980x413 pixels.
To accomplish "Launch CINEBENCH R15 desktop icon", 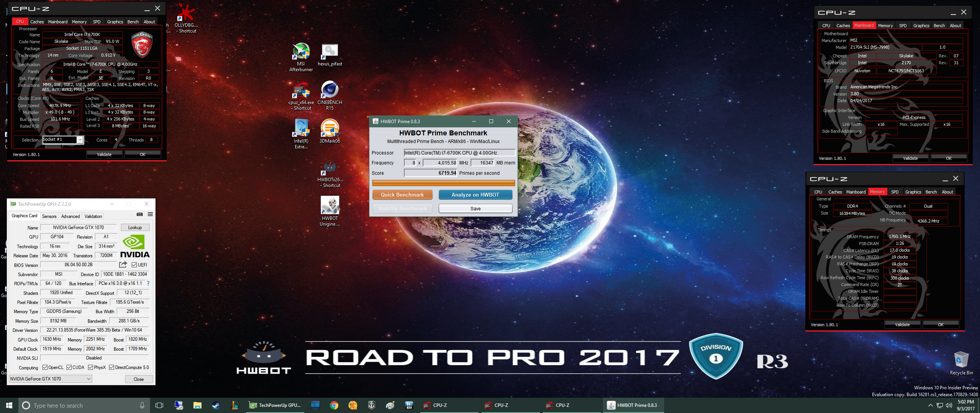I will 330,96.
